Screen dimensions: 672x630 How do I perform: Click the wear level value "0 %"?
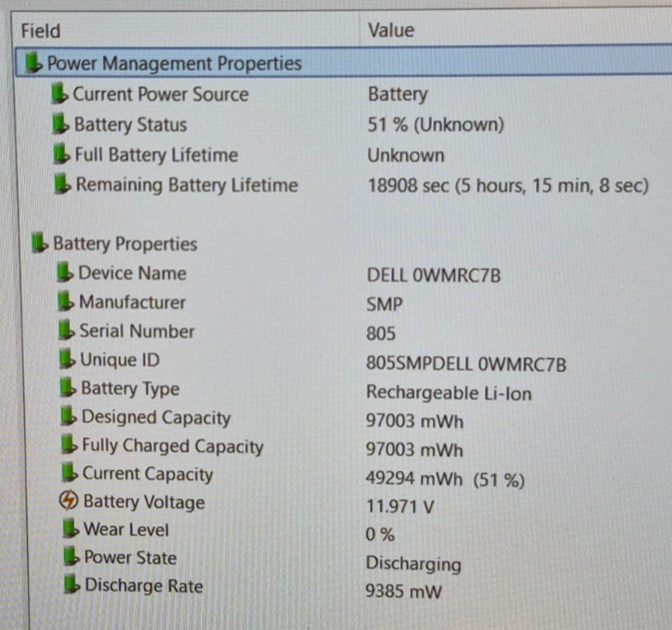[380, 534]
